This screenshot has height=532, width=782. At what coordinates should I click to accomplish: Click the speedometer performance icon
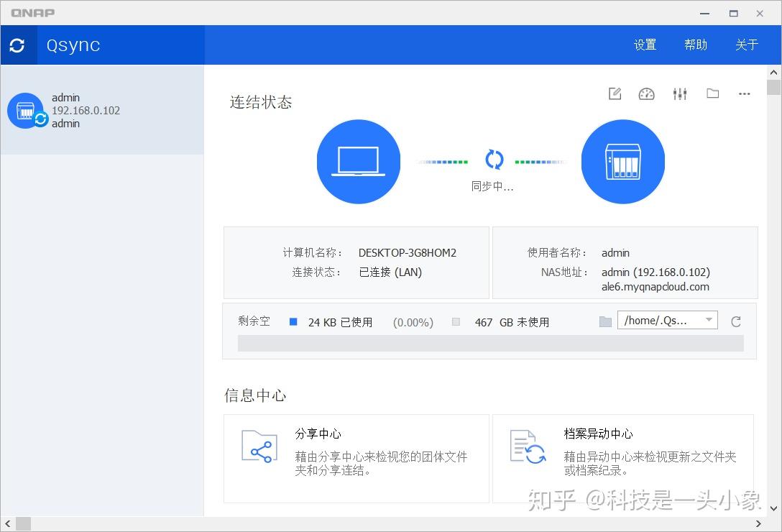tap(646, 93)
